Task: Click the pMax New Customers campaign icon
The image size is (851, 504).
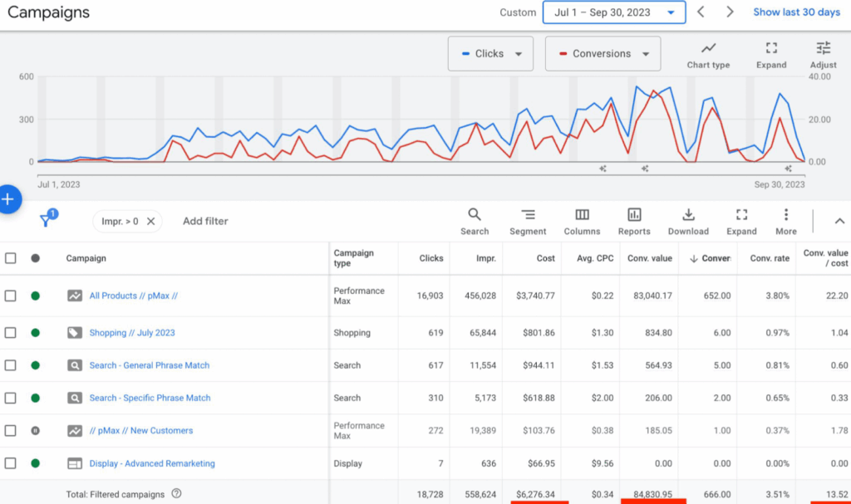Action: tap(74, 430)
